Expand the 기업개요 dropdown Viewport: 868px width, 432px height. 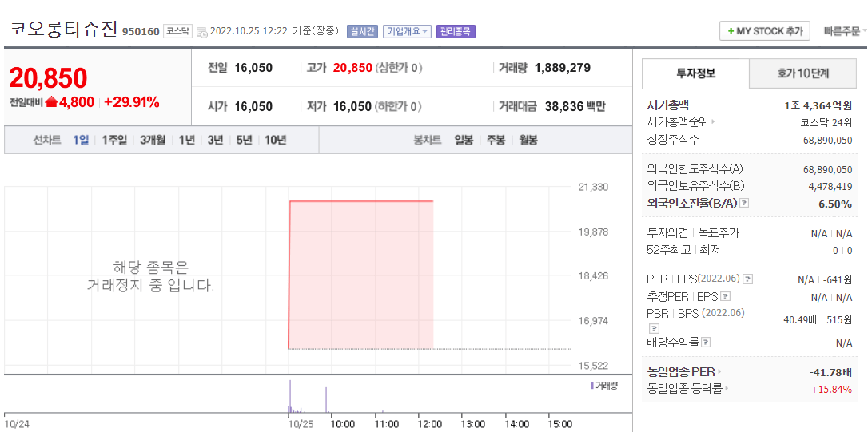click(x=408, y=31)
